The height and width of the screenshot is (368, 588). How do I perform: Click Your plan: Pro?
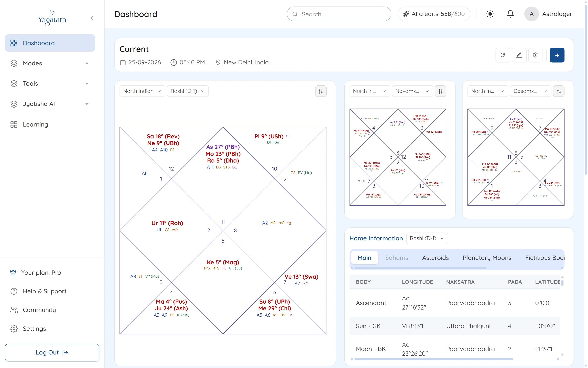click(36, 273)
